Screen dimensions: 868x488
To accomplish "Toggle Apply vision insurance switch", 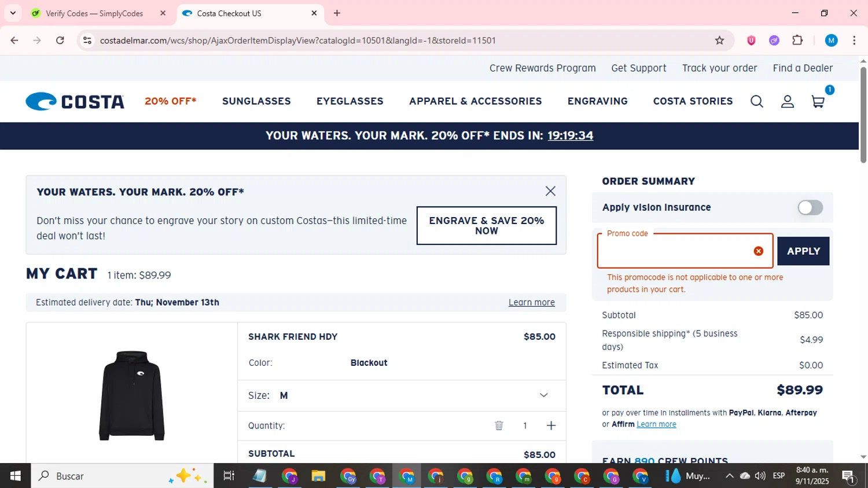I will click(810, 207).
